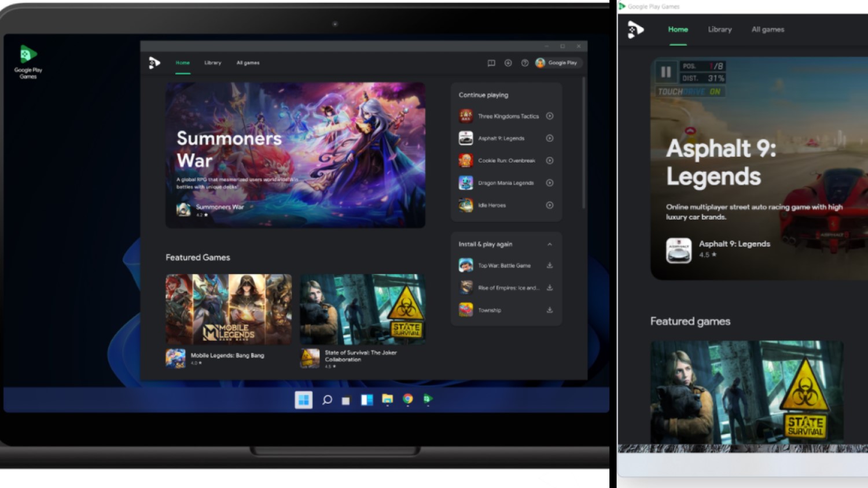This screenshot has width=868, height=488.
Task: Click the small State of Survival app icon
Action: pyautogui.click(x=310, y=358)
